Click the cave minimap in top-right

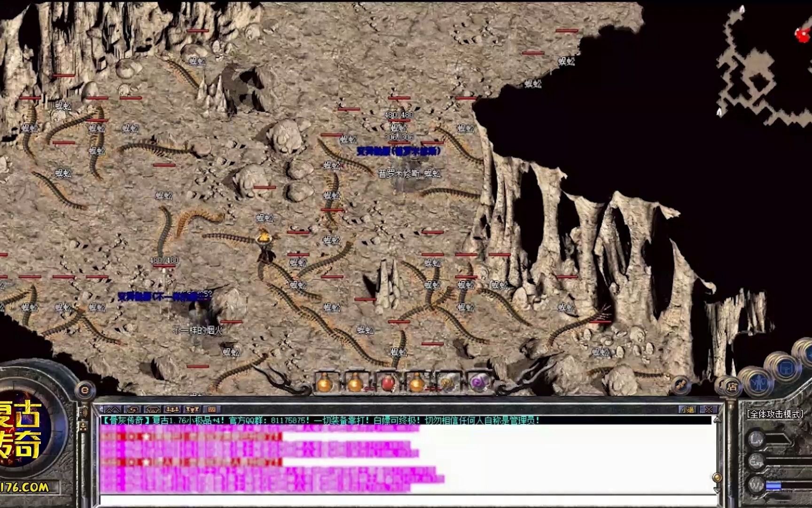point(764,66)
